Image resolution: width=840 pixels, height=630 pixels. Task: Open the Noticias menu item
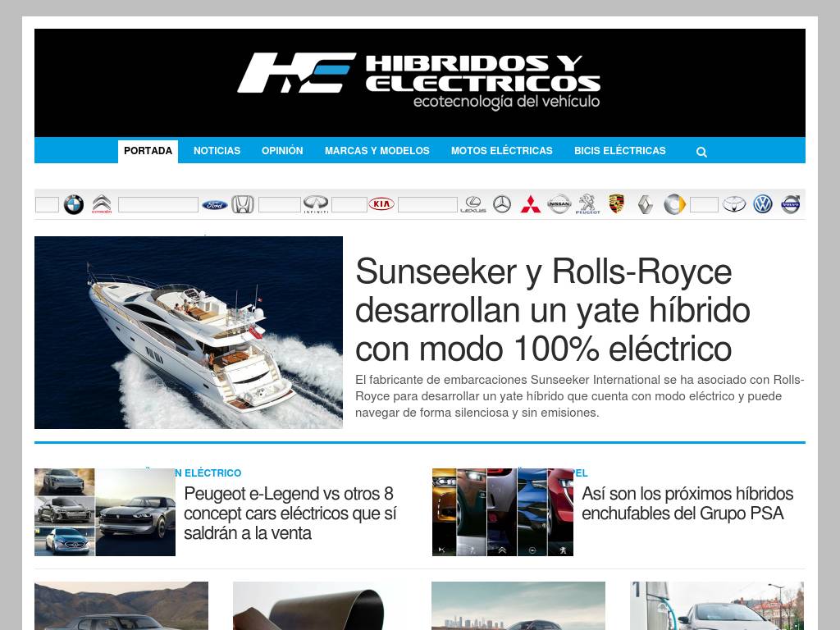217,151
